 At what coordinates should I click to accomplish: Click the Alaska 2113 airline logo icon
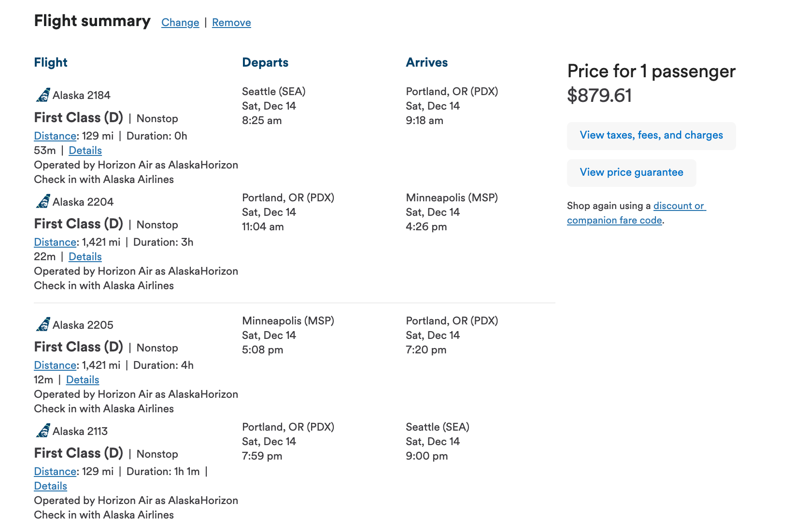pos(43,431)
